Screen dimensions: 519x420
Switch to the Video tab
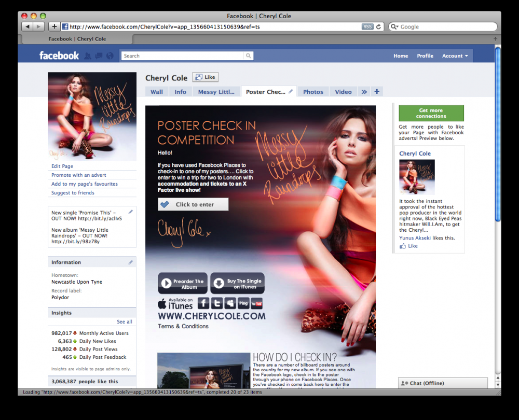[343, 92]
